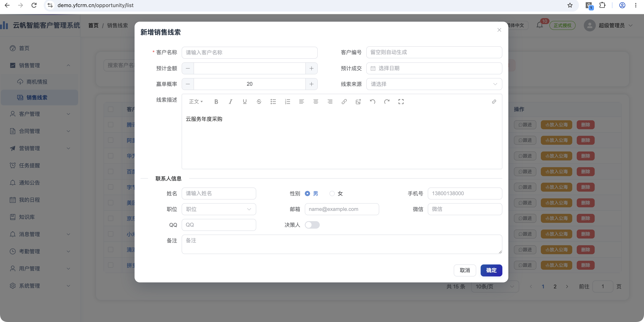Open the 职位 dropdown
The width and height of the screenshot is (644, 322).
219,209
